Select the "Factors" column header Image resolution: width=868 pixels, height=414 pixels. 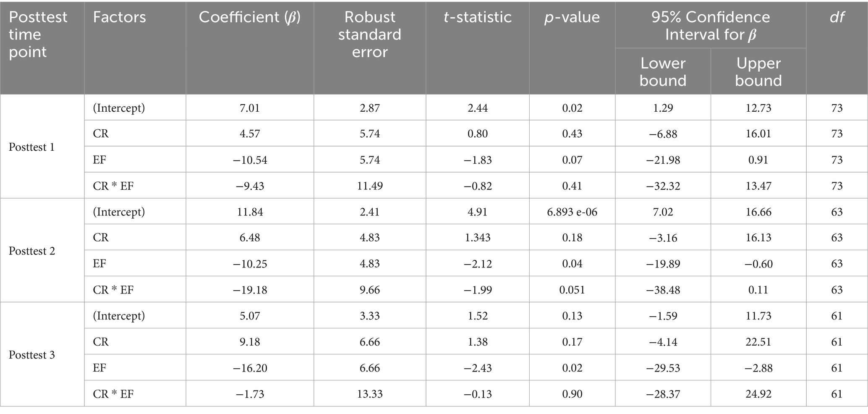[120, 17]
